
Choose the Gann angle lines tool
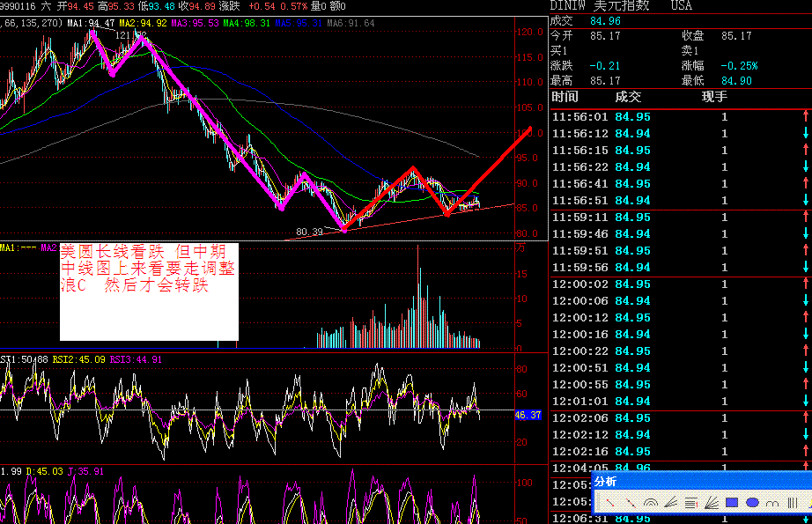(670, 502)
